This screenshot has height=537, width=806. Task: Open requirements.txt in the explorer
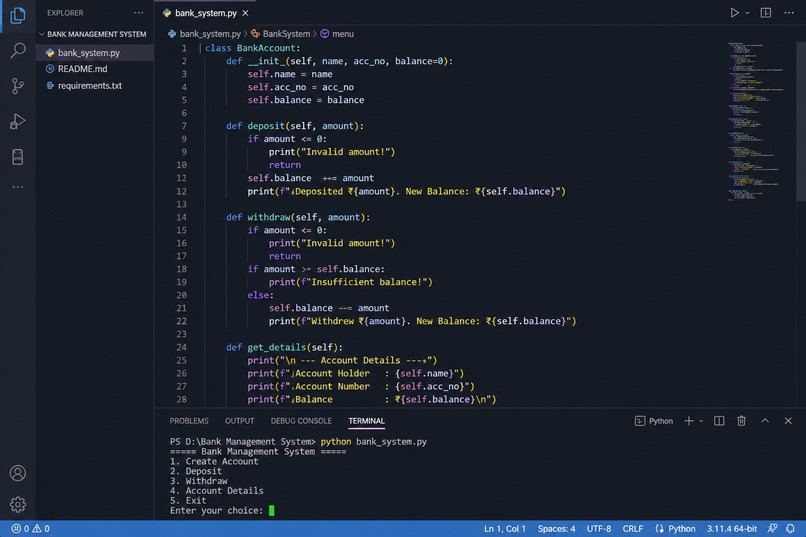[95, 85]
